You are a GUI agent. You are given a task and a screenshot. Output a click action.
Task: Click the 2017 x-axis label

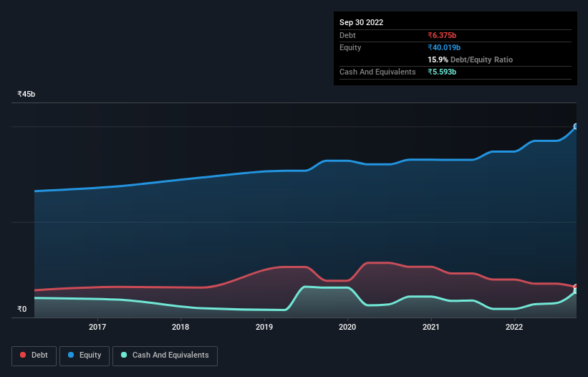97,327
